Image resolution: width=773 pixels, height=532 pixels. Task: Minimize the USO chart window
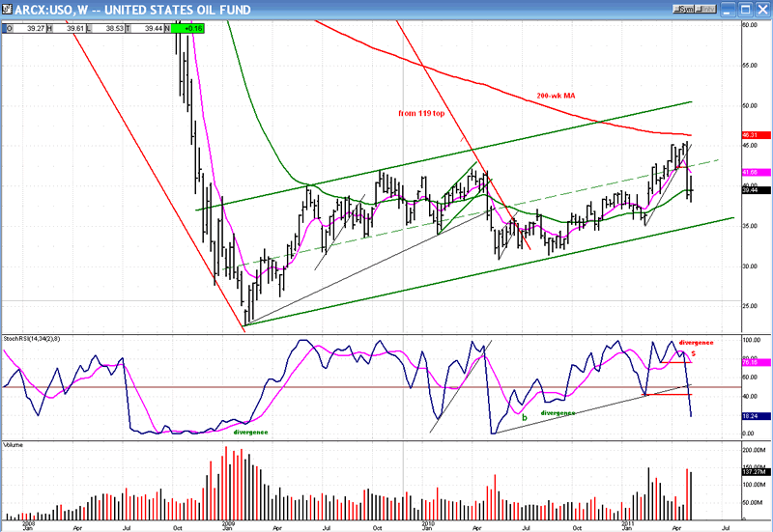[x=729, y=10]
